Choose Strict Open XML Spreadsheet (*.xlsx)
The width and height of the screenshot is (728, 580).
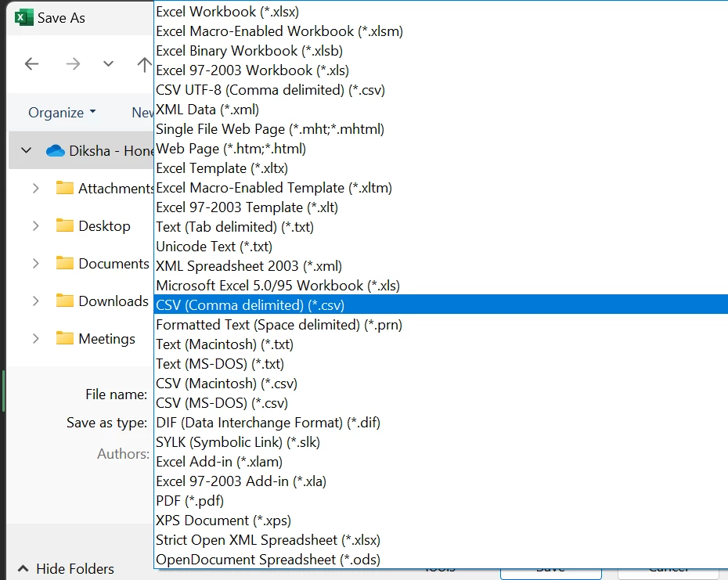[x=441, y=539]
